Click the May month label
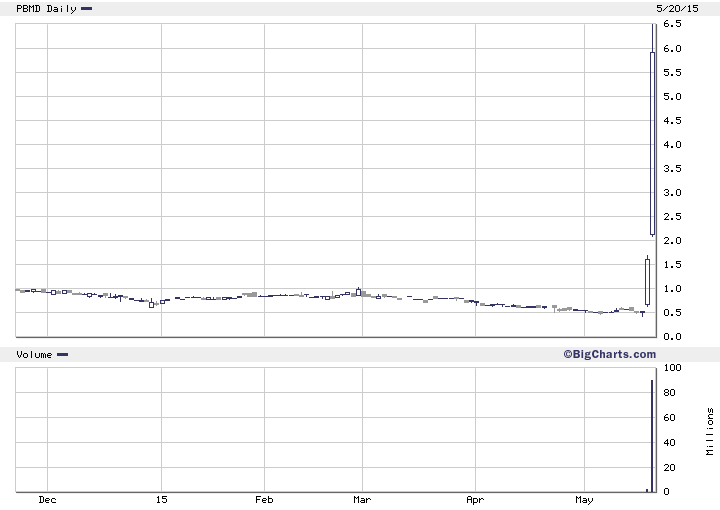This screenshot has height=510, width=720. (584, 499)
